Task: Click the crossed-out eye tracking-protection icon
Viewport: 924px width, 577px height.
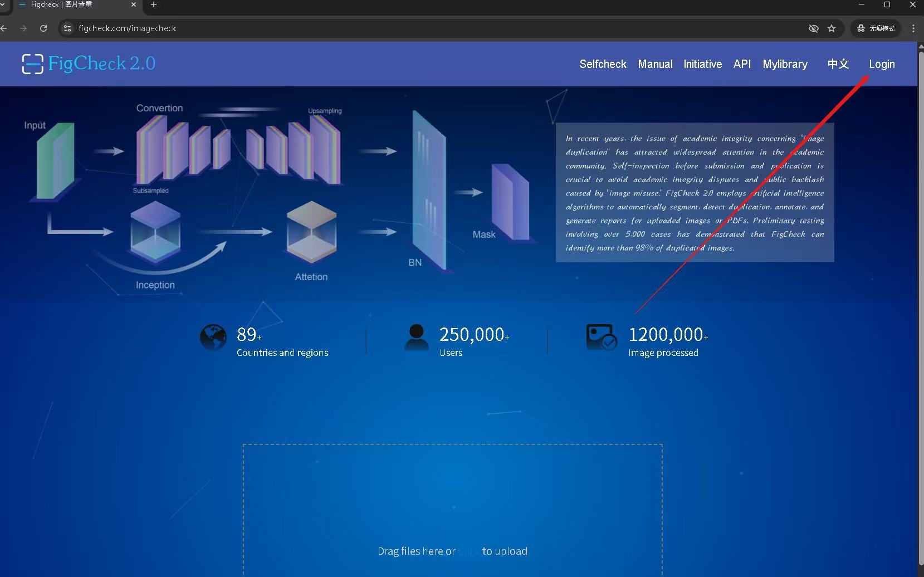Action: [814, 28]
